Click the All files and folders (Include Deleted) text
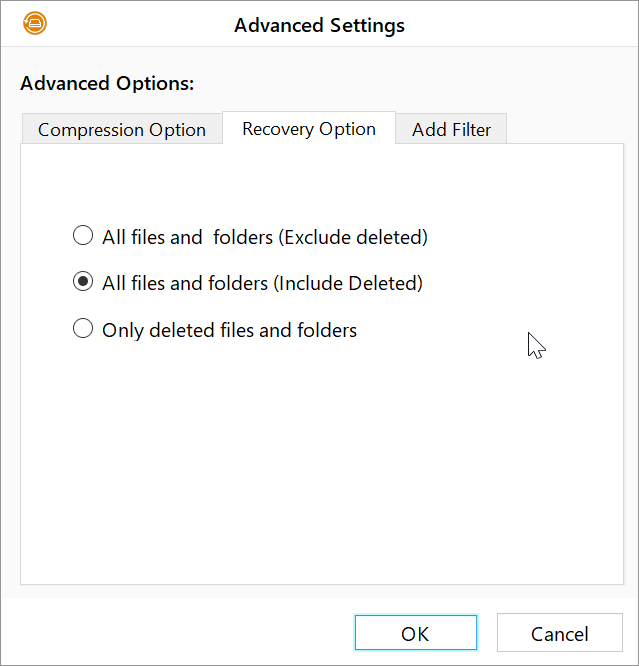This screenshot has height=666, width=639. 262,283
